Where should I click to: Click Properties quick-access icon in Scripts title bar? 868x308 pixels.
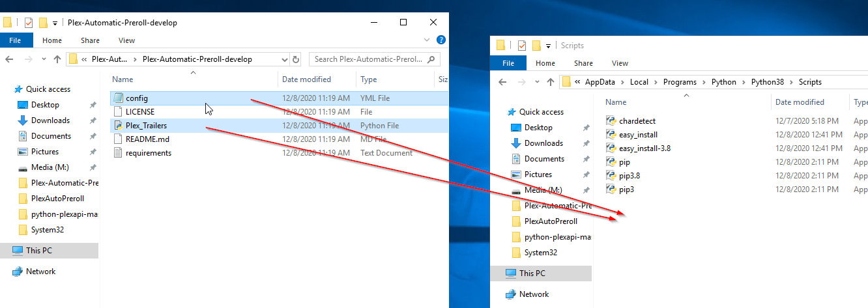(x=522, y=46)
